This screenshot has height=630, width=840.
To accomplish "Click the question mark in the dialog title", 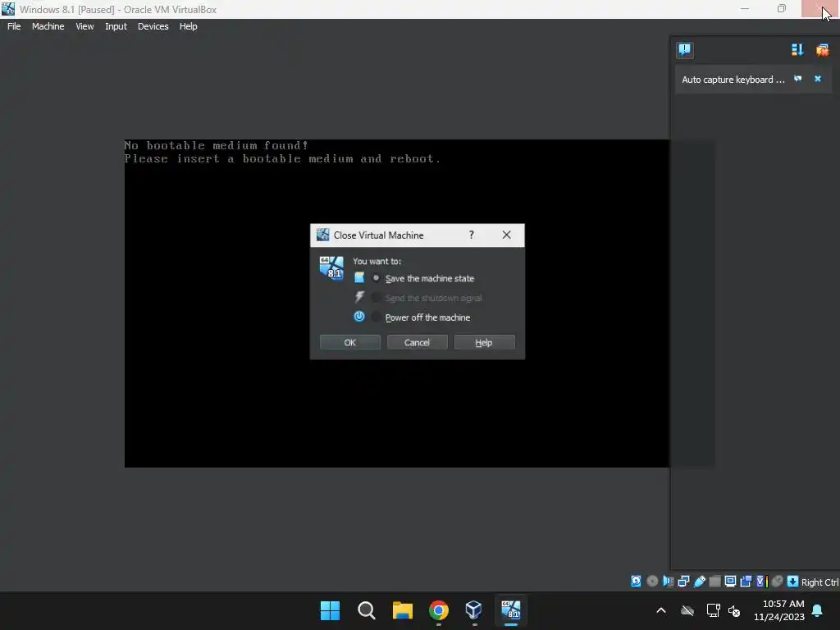I will point(471,235).
